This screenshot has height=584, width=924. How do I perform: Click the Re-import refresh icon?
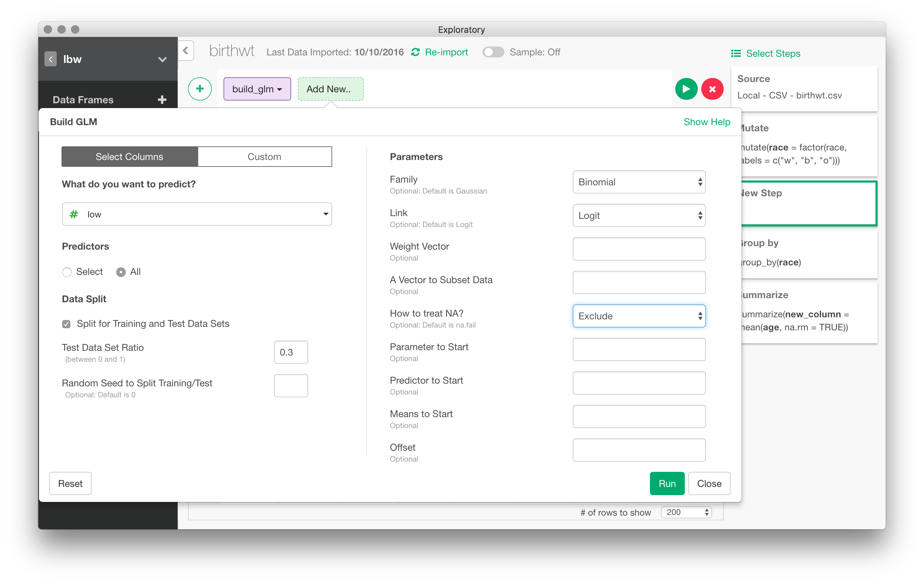(x=415, y=52)
